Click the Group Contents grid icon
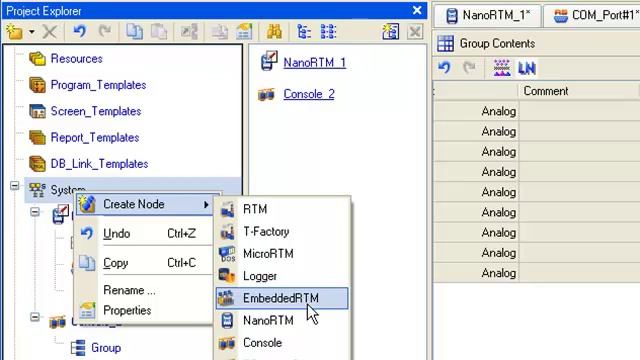This screenshot has width=640, height=360. click(445, 43)
